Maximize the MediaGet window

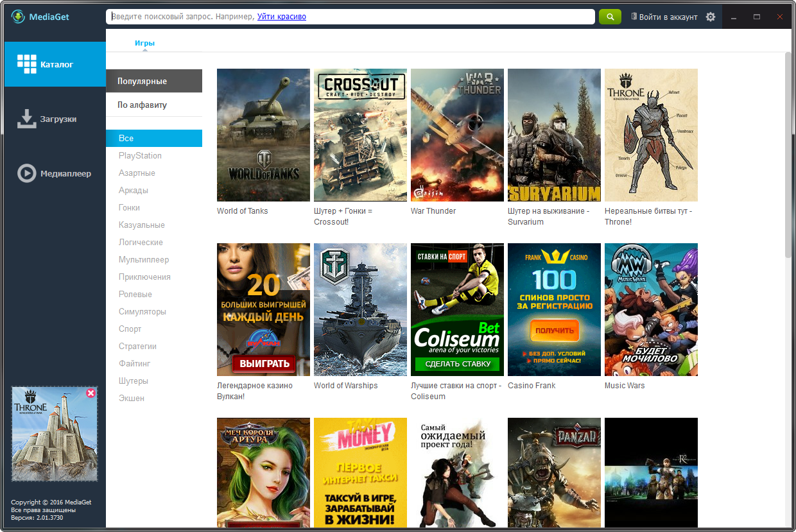pos(757,17)
